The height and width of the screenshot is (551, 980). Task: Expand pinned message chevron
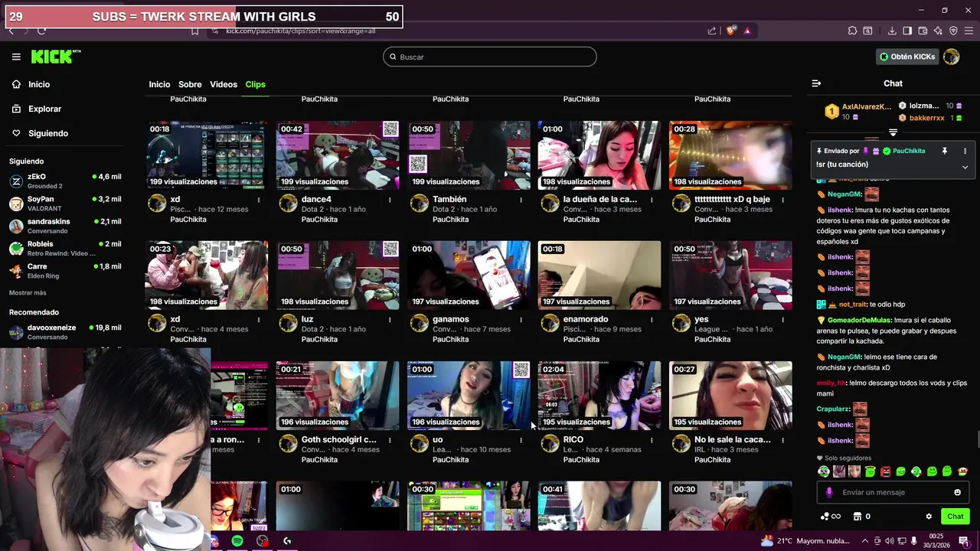[x=965, y=167]
